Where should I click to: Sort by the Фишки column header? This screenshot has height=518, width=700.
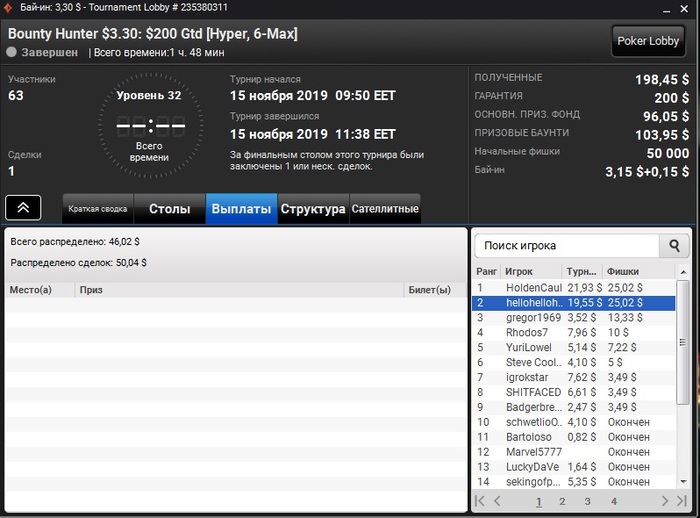point(638,272)
